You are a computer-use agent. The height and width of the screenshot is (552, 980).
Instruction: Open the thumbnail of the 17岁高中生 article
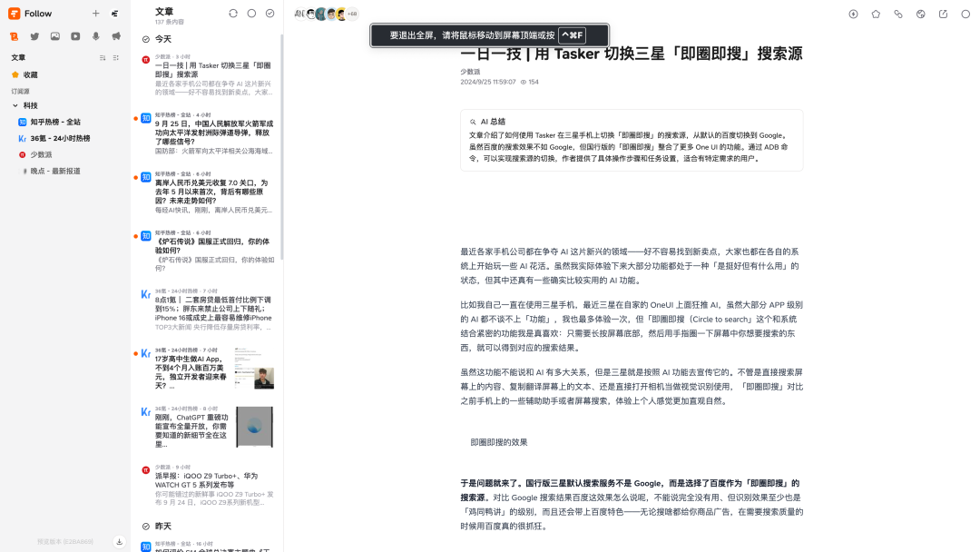coord(254,369)
